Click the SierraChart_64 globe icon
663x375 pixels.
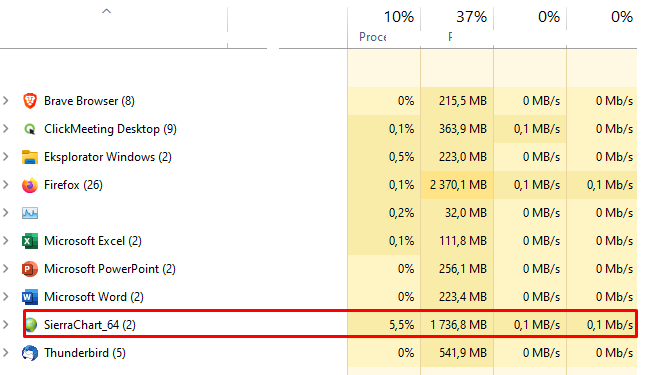[x=31, y=325]
